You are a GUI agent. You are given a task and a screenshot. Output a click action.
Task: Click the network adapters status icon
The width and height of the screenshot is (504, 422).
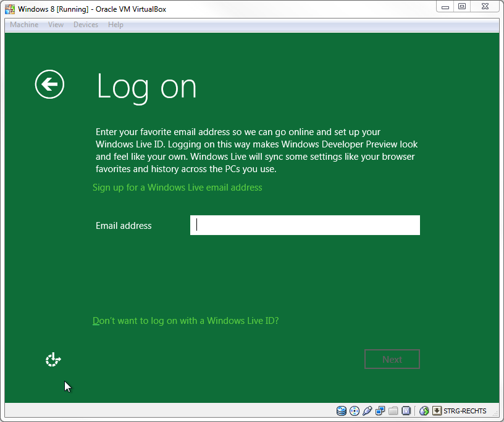380,411
